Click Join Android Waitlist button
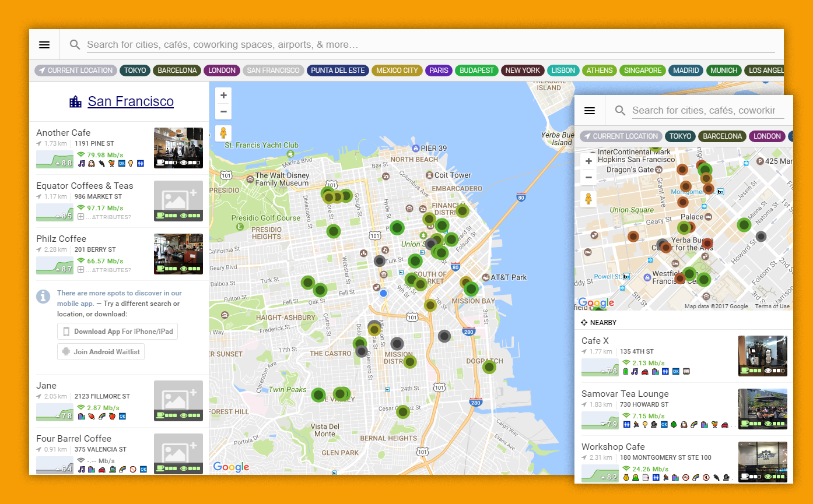Screen dimensions: 813x504 (x=101, y=352)
